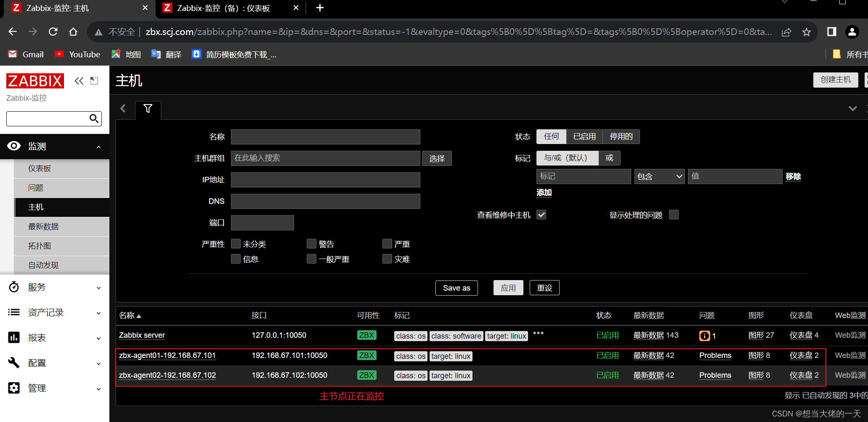Open the browser profile avatar
Image resolution: width=868 pixels, height=422 pixels.
click(852, 32)
